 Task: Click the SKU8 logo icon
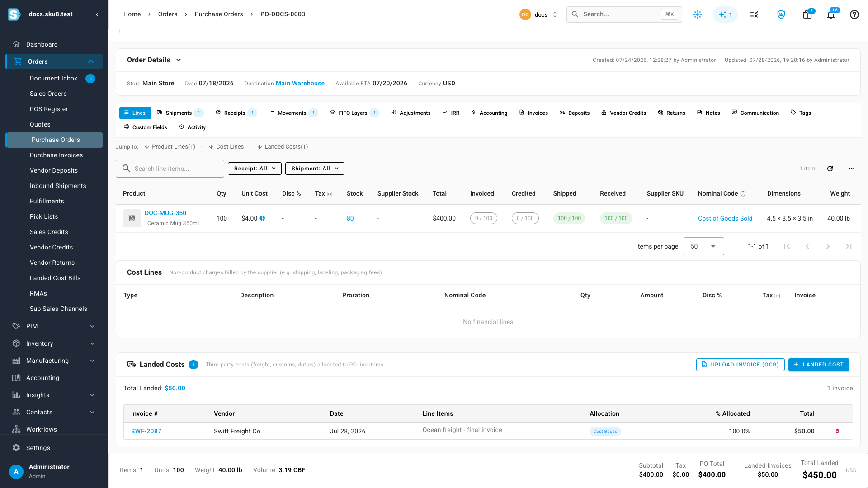pyautogui.click(x=14, y=14)
